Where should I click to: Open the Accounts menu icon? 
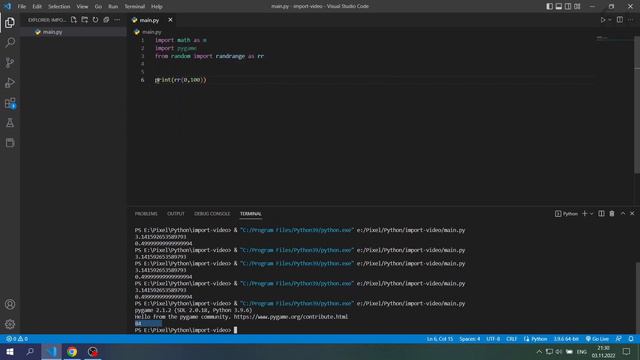point(10,304)
